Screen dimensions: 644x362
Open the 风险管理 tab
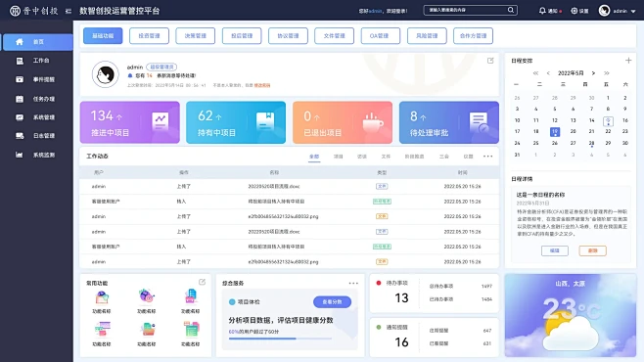(427, 35)
